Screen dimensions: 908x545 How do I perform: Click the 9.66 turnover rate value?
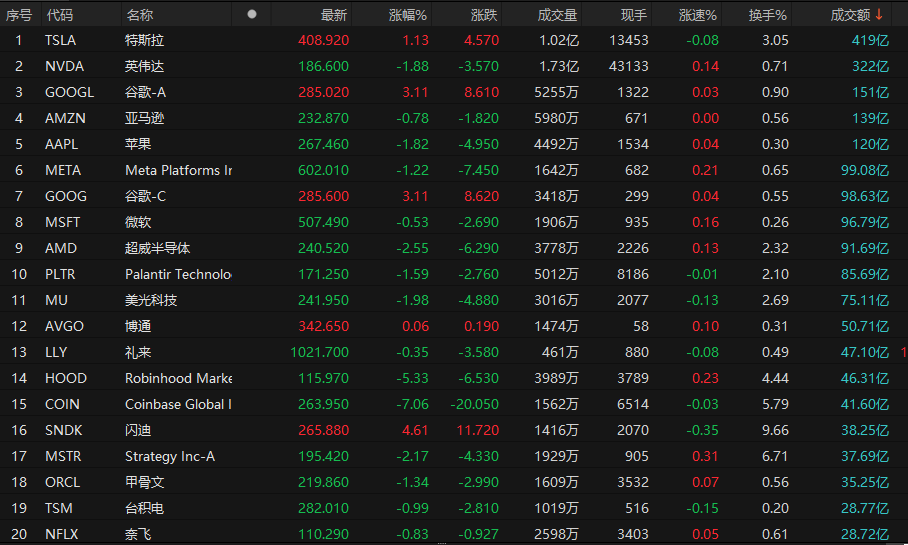click(x=775, y=430)
